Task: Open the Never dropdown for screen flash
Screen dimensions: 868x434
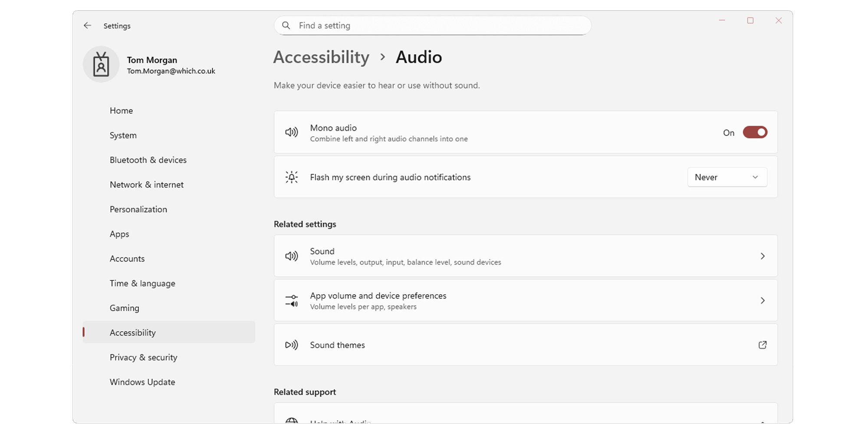Action: pos(727,177)
